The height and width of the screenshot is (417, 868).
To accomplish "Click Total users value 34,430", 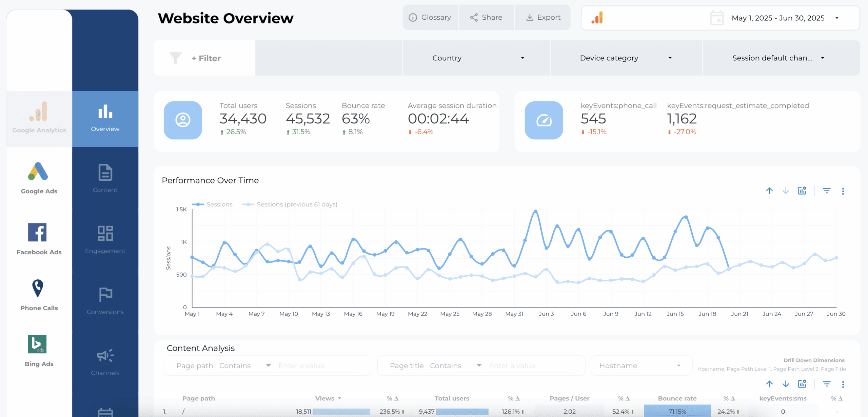I will 243,119.
